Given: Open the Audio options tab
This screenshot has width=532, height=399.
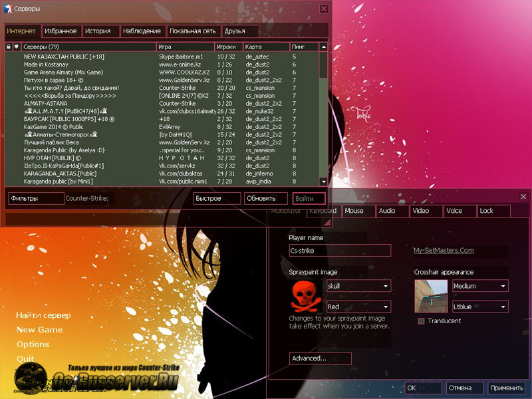Looking at the screenshot, I should [x=392, y=211].
